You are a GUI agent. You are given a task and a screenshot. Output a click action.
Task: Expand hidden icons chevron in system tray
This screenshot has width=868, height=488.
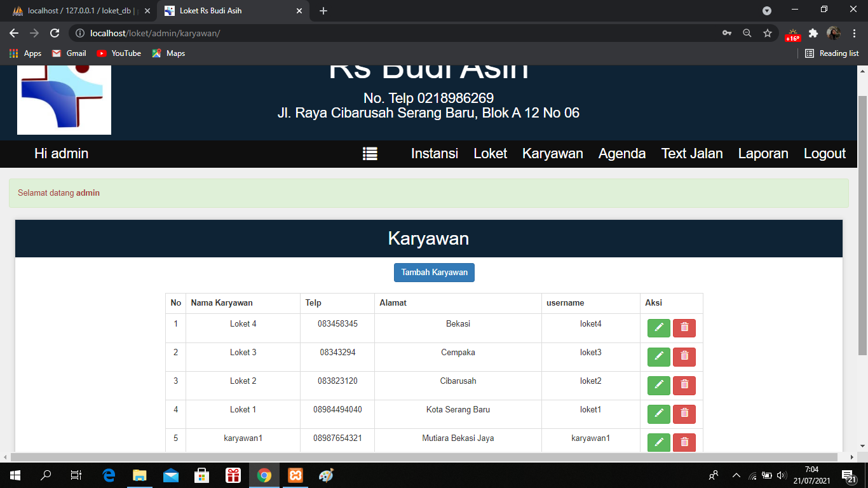[736, 475]
